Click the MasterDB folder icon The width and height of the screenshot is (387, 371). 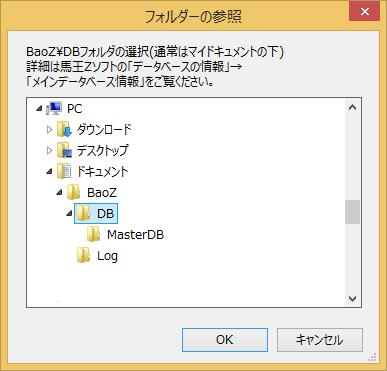pyautogui.click(x=93, y=234)
